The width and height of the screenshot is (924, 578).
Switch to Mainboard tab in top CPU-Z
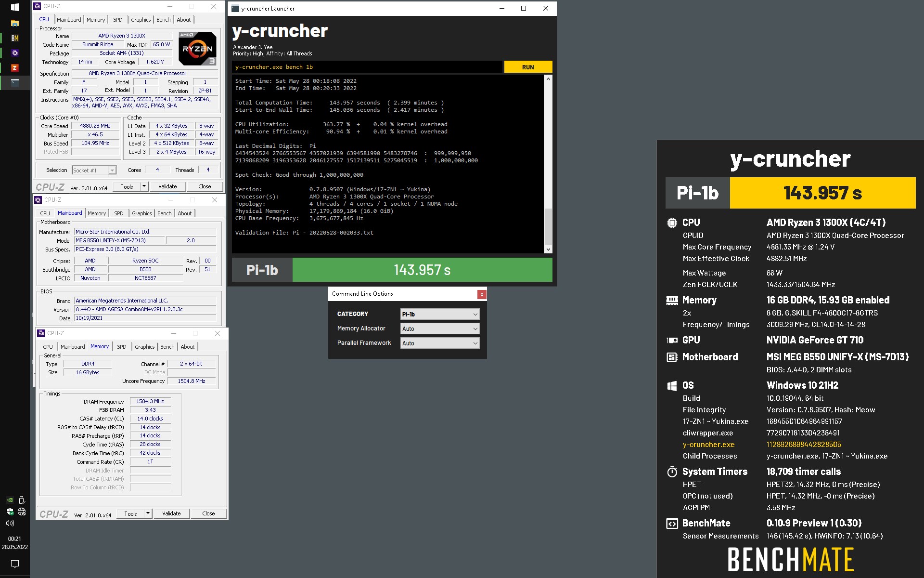click(x=69, y=20)
